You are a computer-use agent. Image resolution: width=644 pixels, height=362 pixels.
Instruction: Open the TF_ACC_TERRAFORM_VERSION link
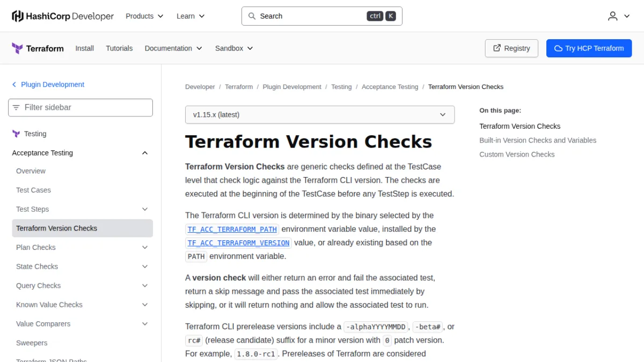(x=238, y=243)
